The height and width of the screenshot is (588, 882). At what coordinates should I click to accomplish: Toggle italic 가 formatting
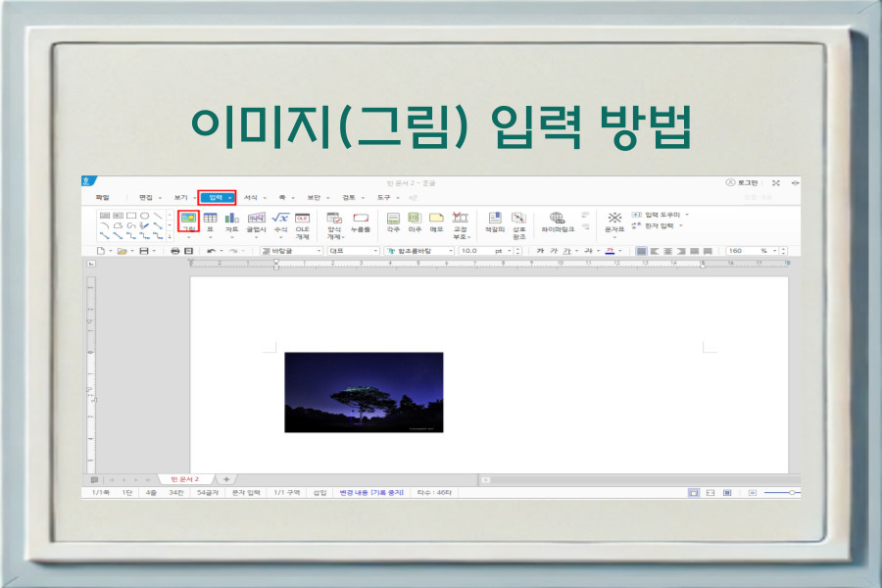554,251
